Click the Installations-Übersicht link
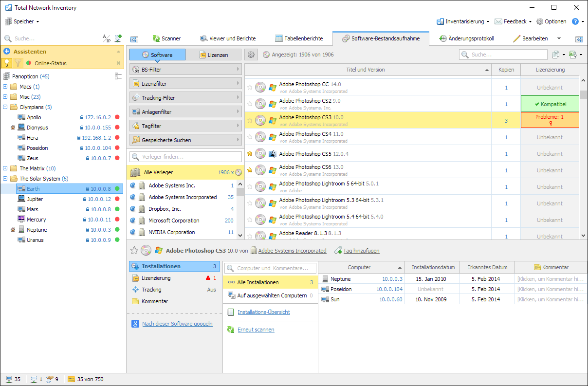This screenshot has height=386, width=588. [263, 312]
